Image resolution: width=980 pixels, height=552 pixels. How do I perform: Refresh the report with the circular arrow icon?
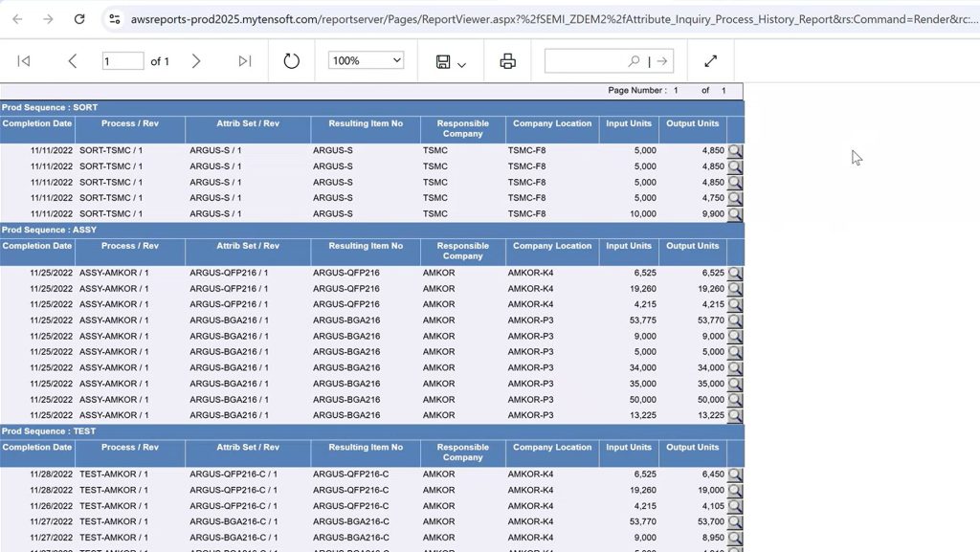tap(293, 60)
